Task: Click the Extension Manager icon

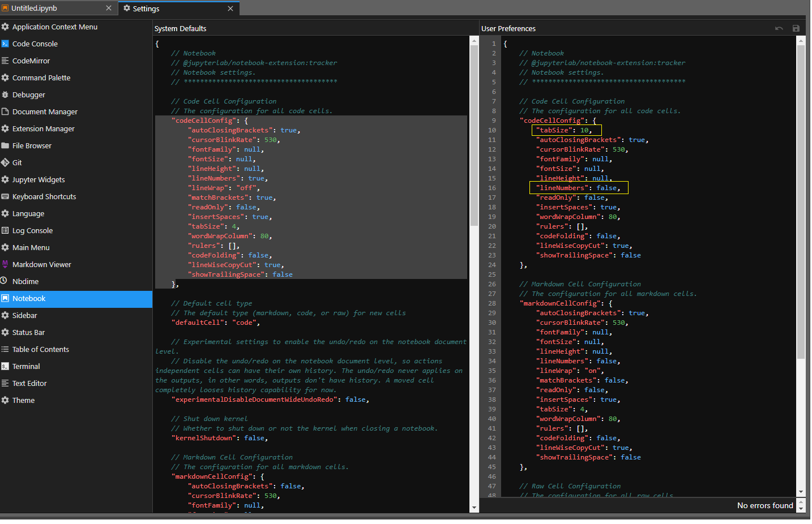Action: (x=6, y=128)
